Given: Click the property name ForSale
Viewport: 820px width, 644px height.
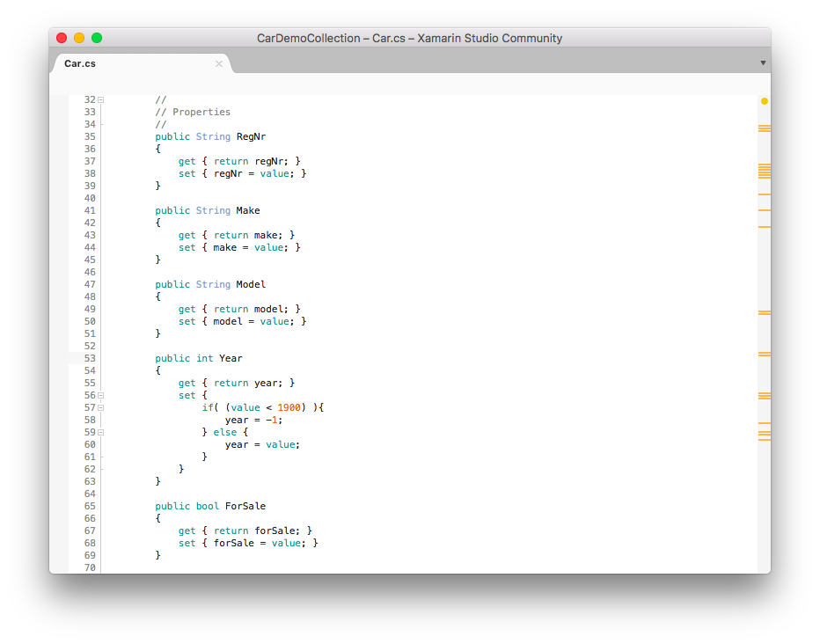Looking at the screenshot, I should coord(245,506).
